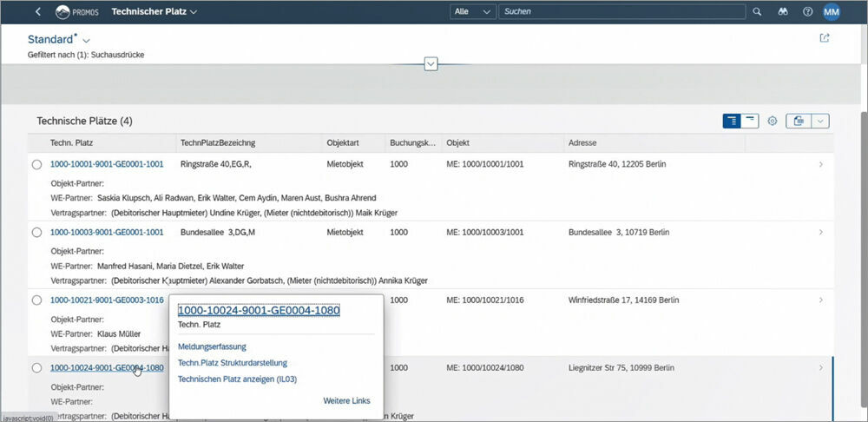Image resolution: width=868 pixels, height=422 pixels.
Task: Select radio button for row 1000-10003-9001-GE0001-1001
Action: pyautogui.click(x=37, y=233)
